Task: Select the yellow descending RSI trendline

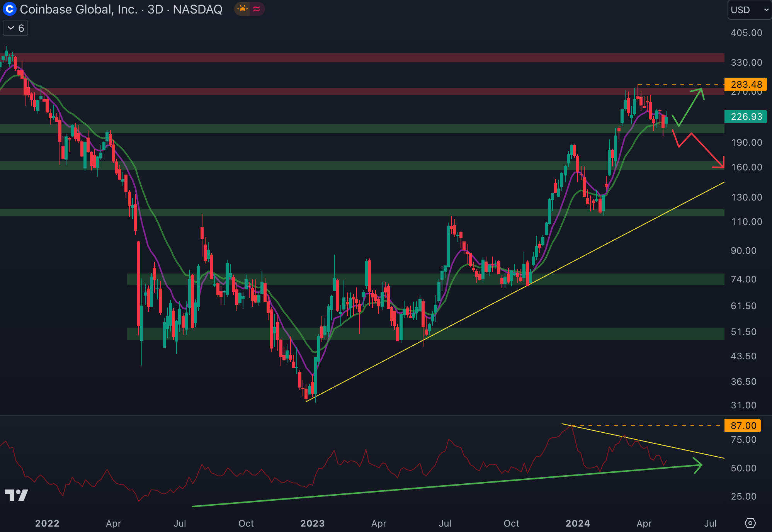Action: click(676, 448)
